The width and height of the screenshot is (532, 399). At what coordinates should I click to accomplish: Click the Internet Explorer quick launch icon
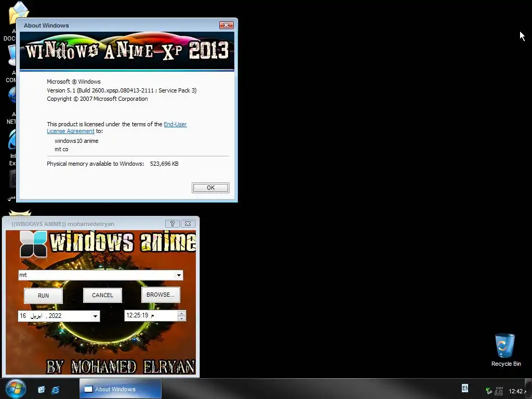(55, 390)
